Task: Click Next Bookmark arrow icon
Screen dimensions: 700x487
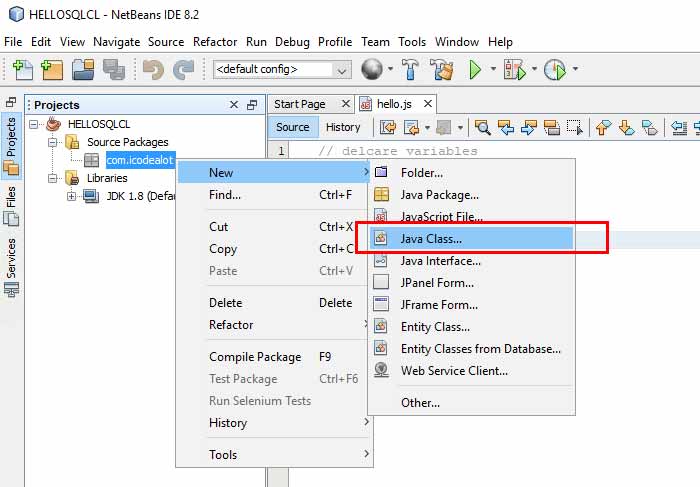Action: point(626,128)
